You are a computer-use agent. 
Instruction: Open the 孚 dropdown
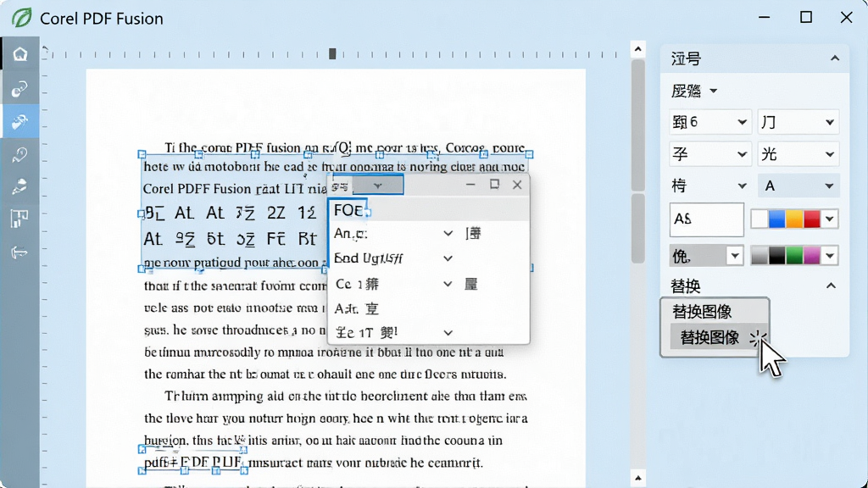point(709,154)
